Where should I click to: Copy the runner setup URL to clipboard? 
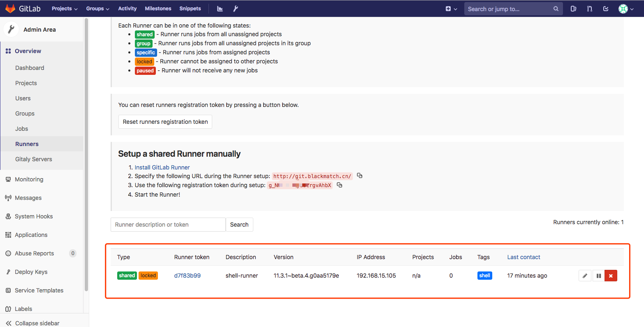360,176
